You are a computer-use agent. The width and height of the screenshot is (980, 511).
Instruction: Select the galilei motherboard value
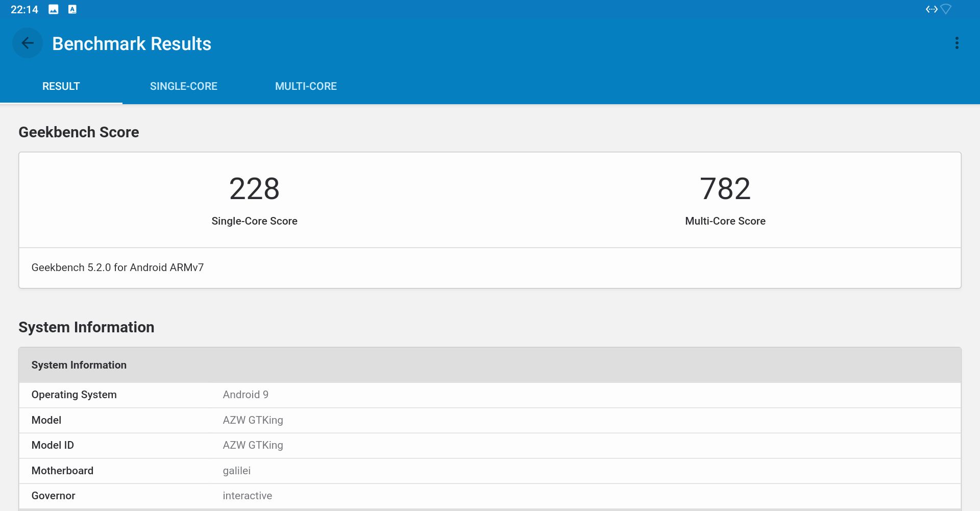click(x=236, y=471)
